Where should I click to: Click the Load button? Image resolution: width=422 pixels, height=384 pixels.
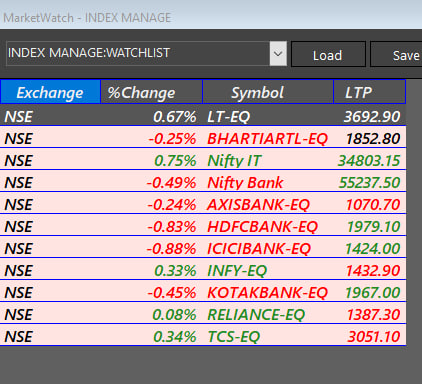click(328, 54)
